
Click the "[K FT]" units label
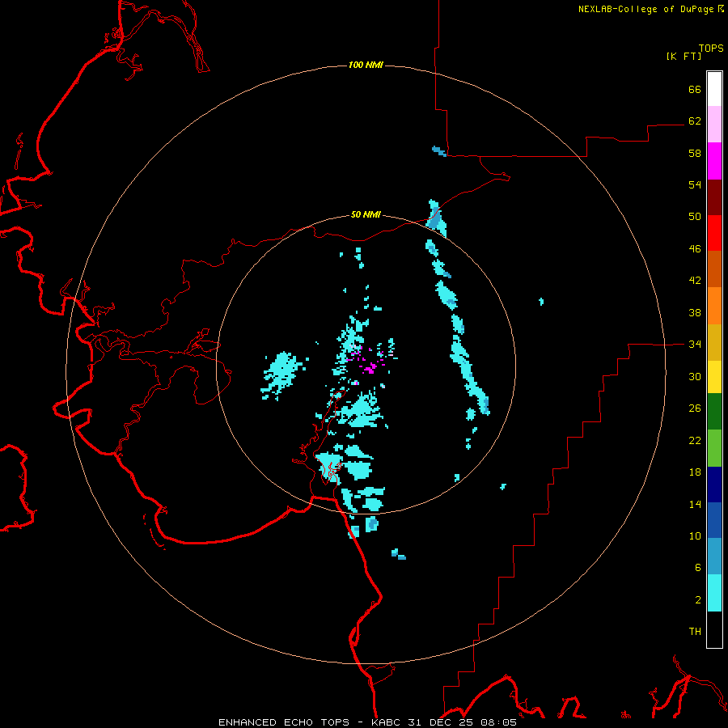coord(684,56)
